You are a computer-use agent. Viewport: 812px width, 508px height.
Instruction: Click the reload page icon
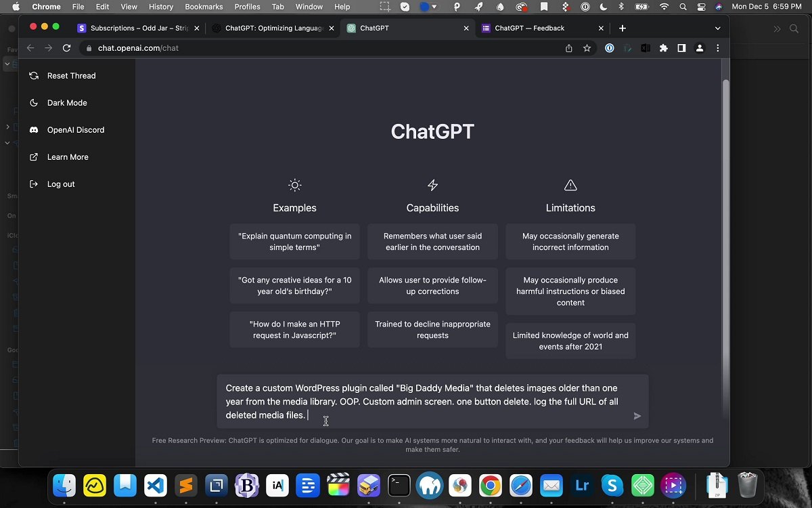click(x=66, y=48)
